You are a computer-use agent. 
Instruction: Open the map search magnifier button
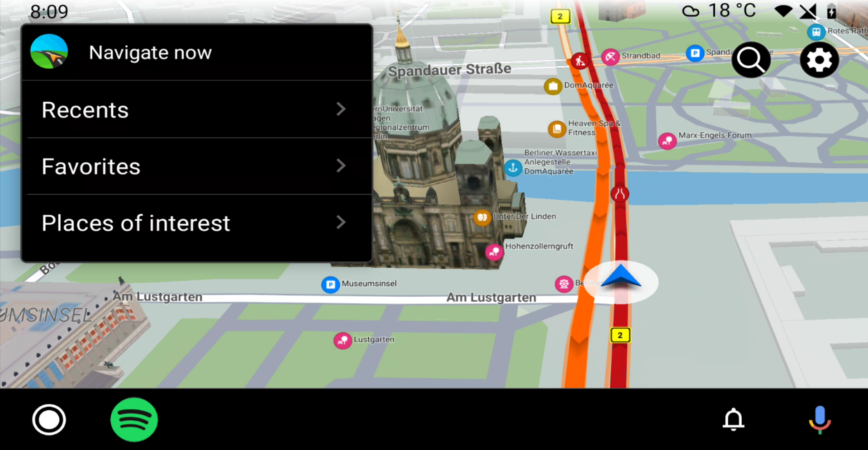[x=751, y=60]
